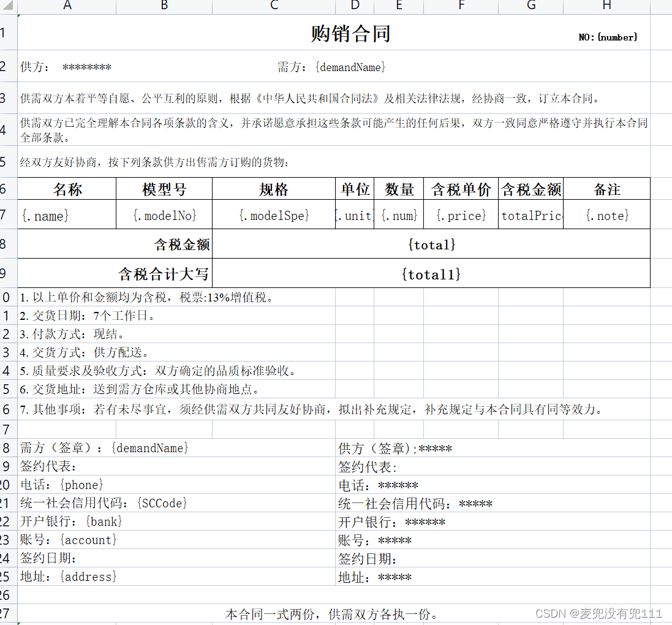Click the {total1} cell
672x625 pixels.
pyautogui.click(x=431, y=274)
